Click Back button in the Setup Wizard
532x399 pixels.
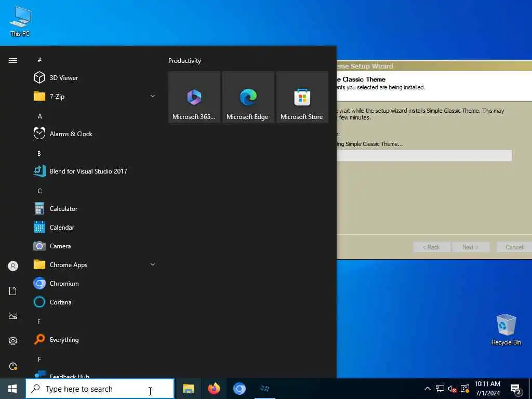pyautogui.click(x=432, y=247)
